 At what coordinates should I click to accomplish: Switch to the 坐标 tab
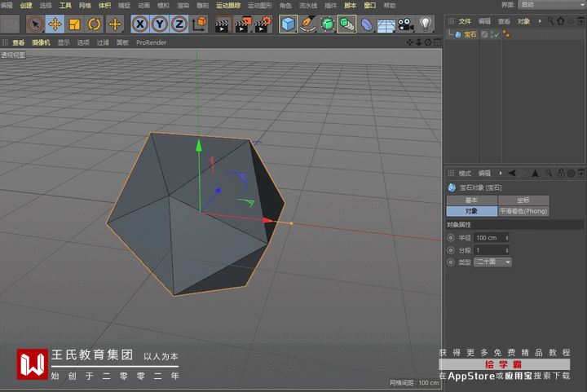coord(523,200)
